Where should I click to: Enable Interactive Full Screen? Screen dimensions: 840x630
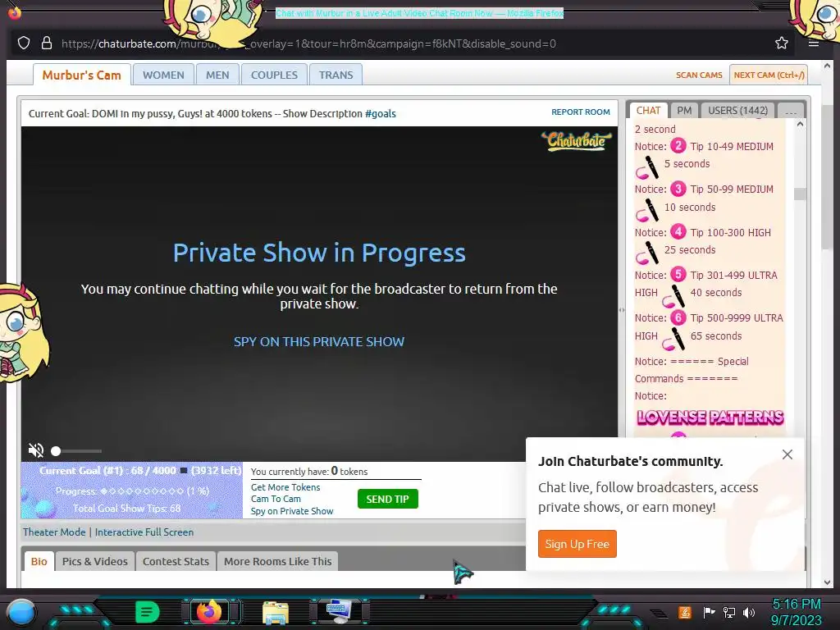click(144, 532)
